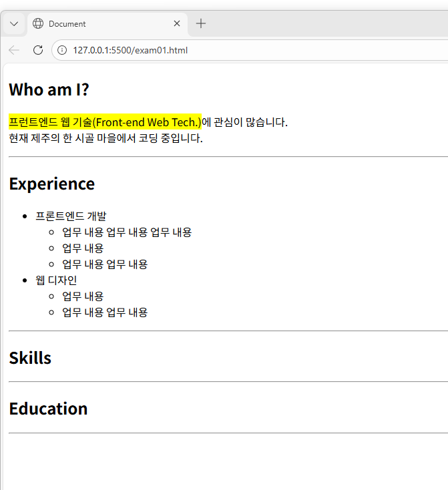View site information icon in address bar
The width and height of the screenshot is (448, 490).
click(62, 50)
